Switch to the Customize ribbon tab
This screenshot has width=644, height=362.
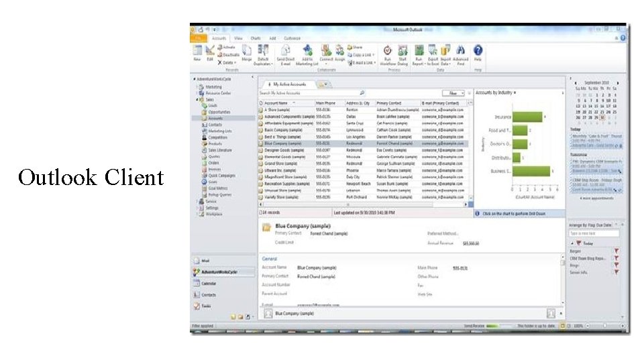pyautogui.click(x=292, y=38)
